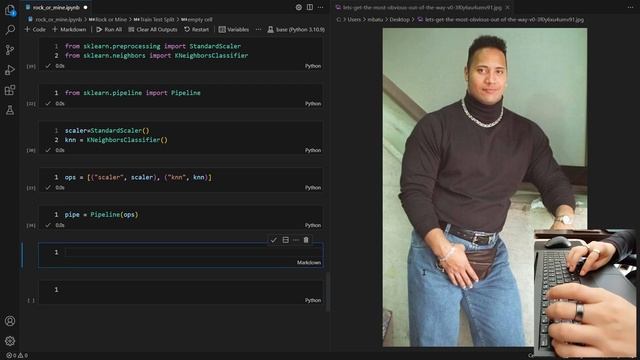Place cursor in ops list definition line

point(138,178)
